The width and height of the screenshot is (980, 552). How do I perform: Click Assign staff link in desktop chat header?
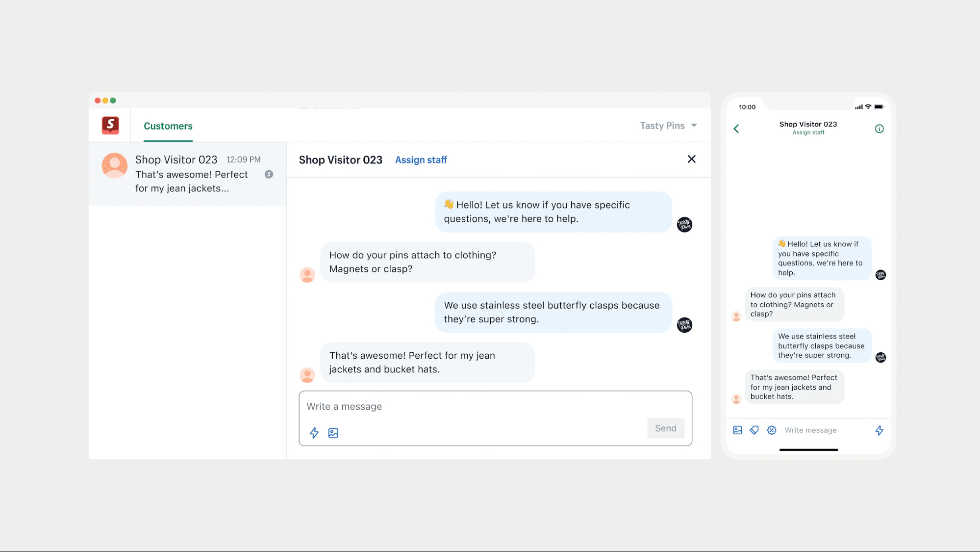click(421, 160)
